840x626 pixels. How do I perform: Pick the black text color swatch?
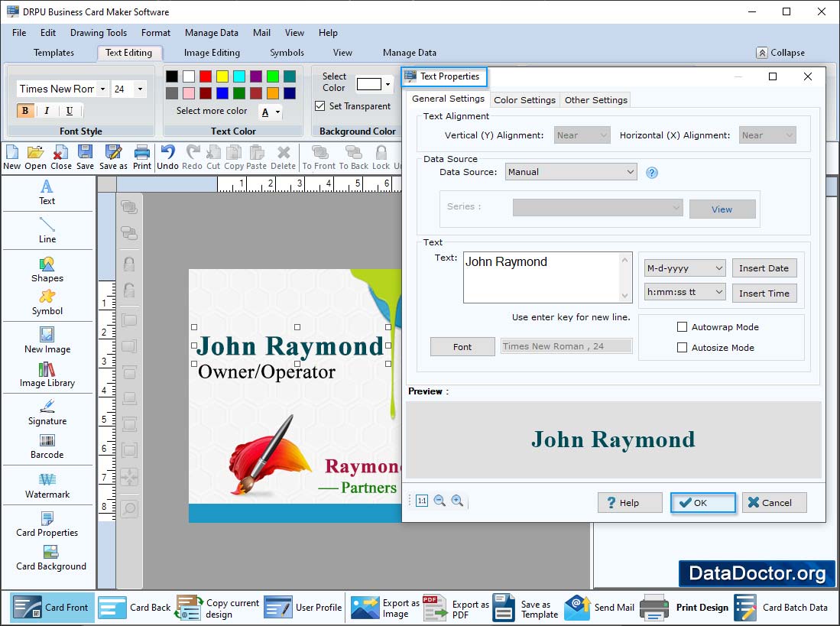click(172, 76)
